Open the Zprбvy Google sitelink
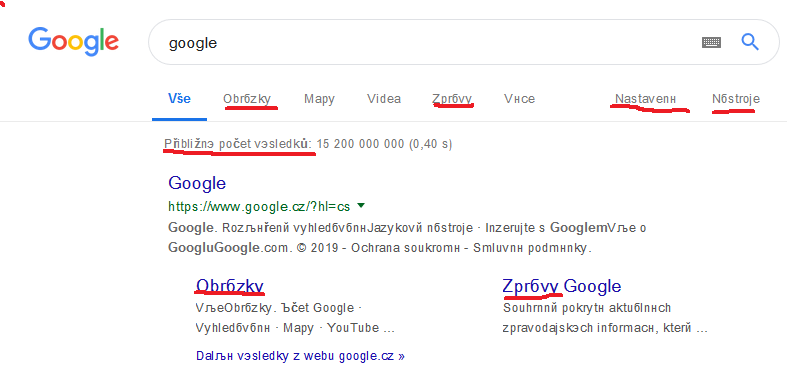Viewport: 787px width, 382px height. [x=562, y=286]
